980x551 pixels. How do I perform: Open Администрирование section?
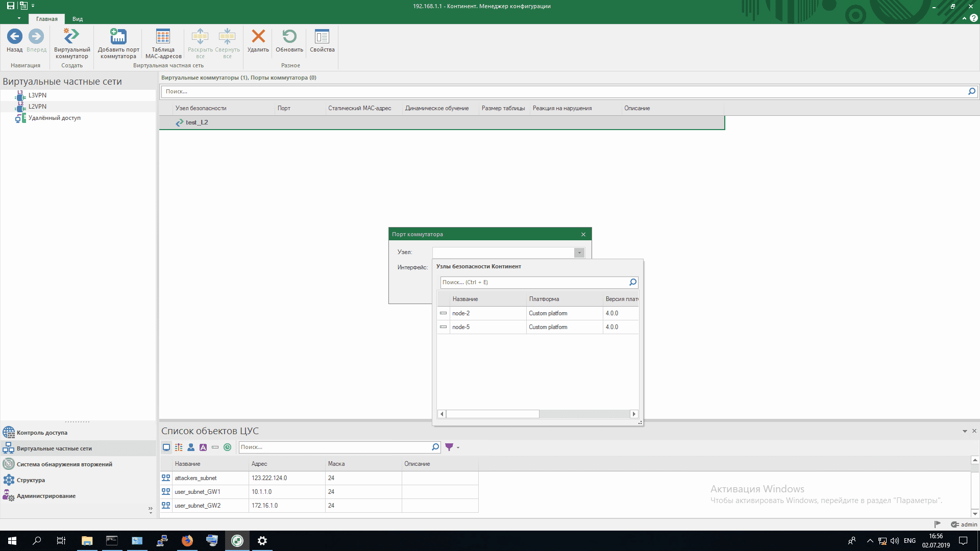point(46,496)
